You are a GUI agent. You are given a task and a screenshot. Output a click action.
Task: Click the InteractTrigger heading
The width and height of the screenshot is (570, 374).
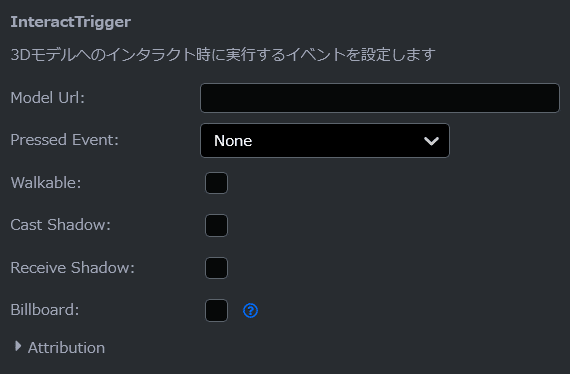pos(71,22)
